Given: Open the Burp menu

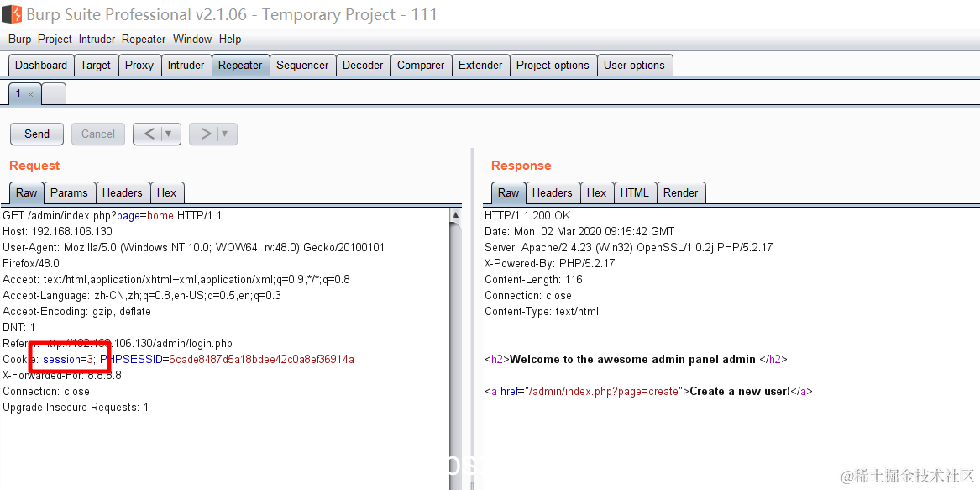Looking at the screenshot, I should (x=19, y=39).
